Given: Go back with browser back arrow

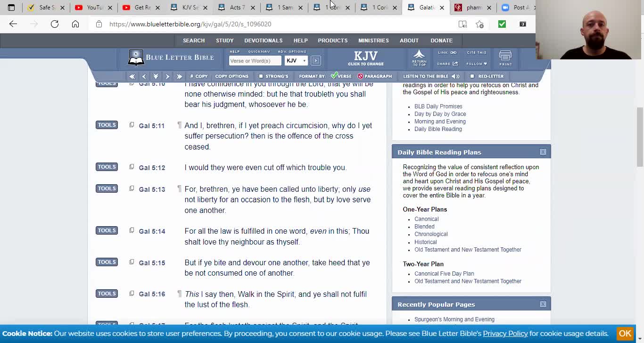Looking at the screenshot, I should [13, 24].
